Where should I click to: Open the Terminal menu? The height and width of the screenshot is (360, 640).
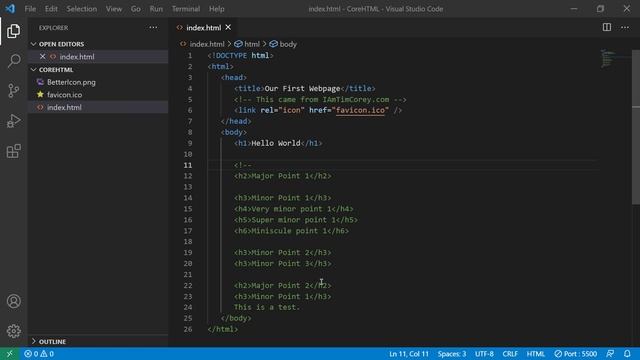point(186,9)
